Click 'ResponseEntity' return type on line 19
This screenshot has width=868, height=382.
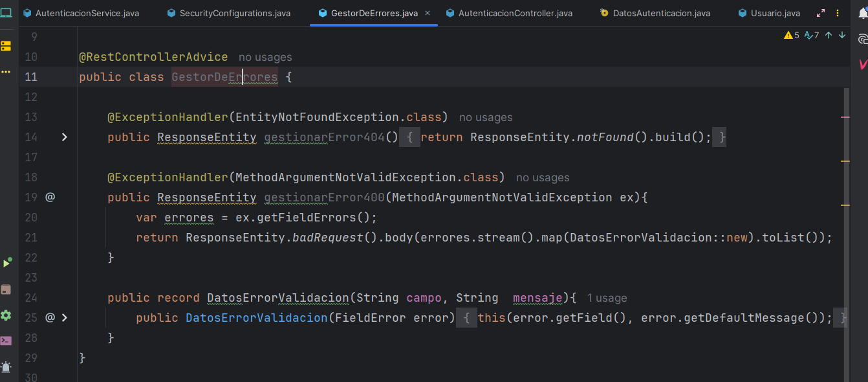pos(207,197)
